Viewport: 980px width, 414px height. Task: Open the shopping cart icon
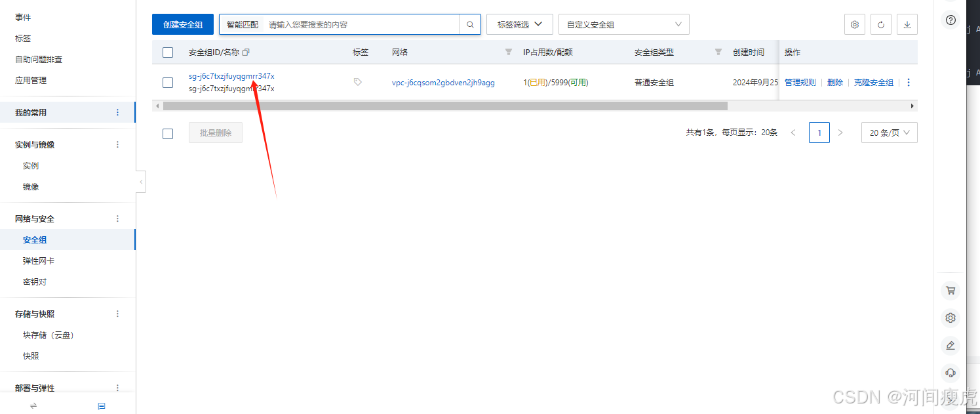tap(951, 290)
